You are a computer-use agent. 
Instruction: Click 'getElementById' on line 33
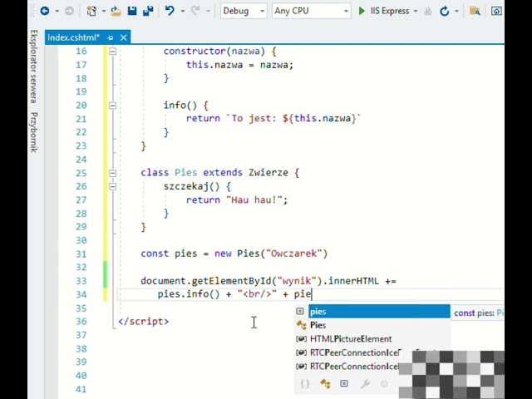(232, 281)
